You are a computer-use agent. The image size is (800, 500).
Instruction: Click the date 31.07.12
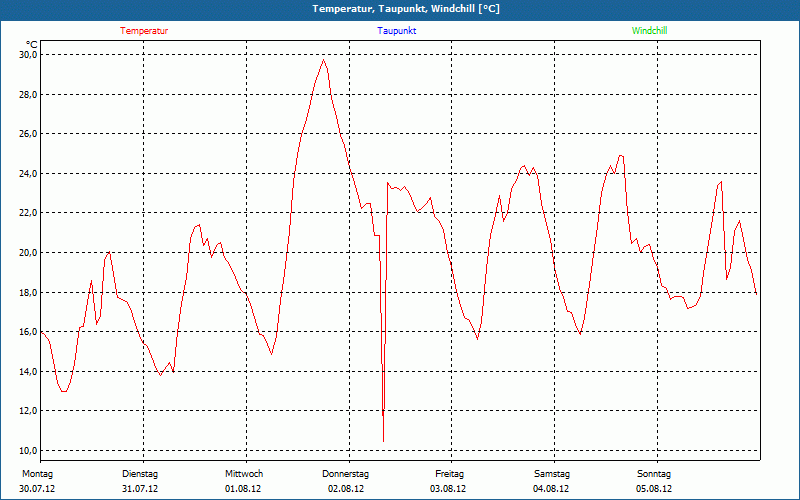[x=140, y=489]
